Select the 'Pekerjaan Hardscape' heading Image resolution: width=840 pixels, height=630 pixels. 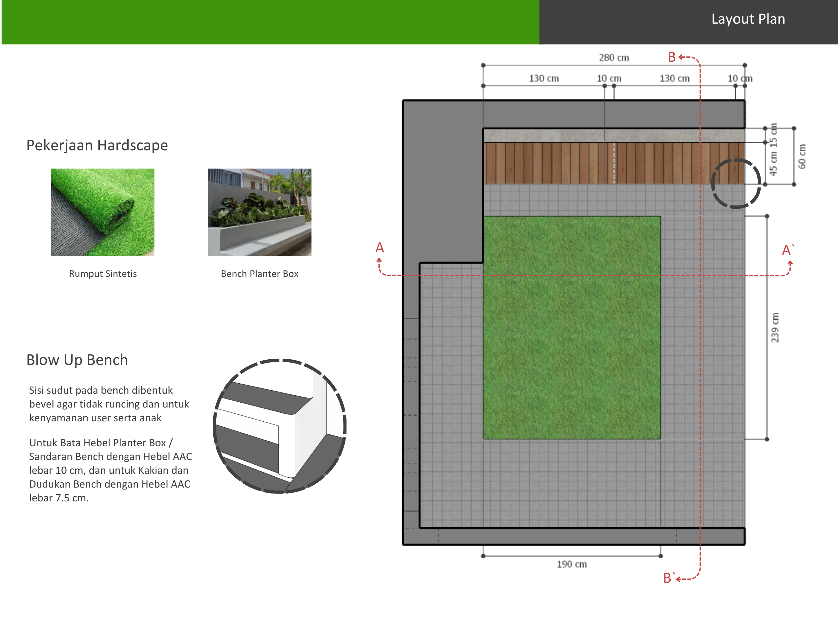point(97,145)
